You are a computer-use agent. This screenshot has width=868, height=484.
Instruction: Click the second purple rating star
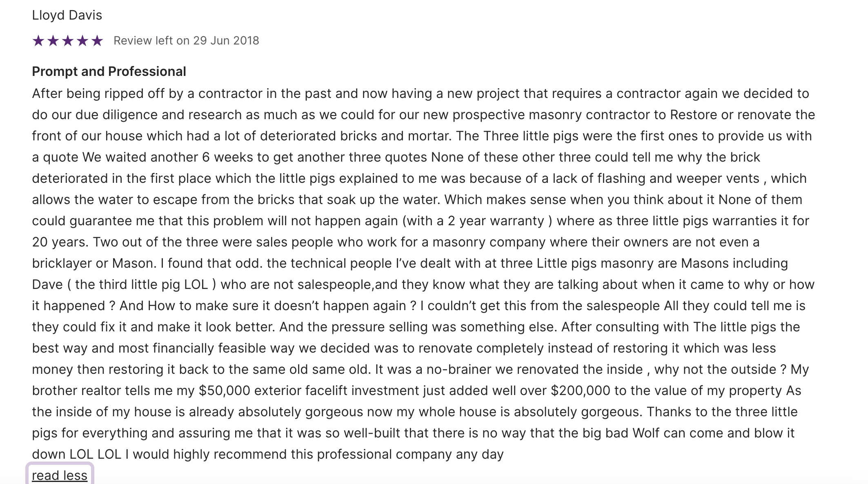[53, 41]
